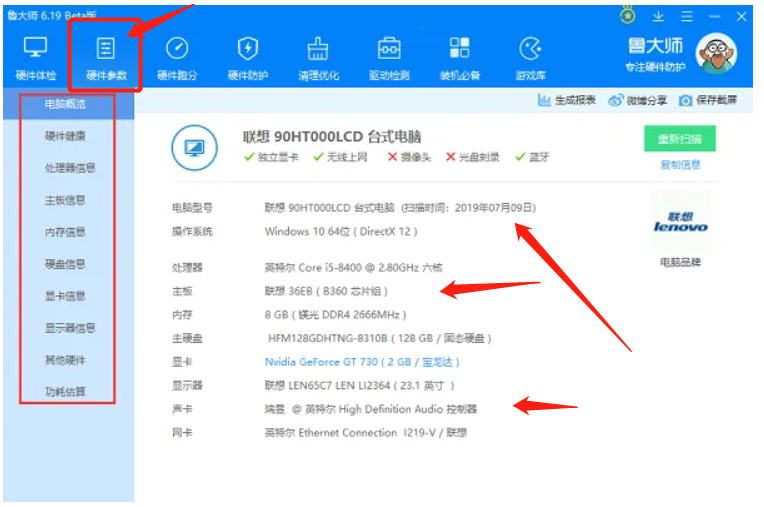The height and width of the screenshot is (507, 764).
Task: Click the Core i5-8400 processor value
Action: 353,267
